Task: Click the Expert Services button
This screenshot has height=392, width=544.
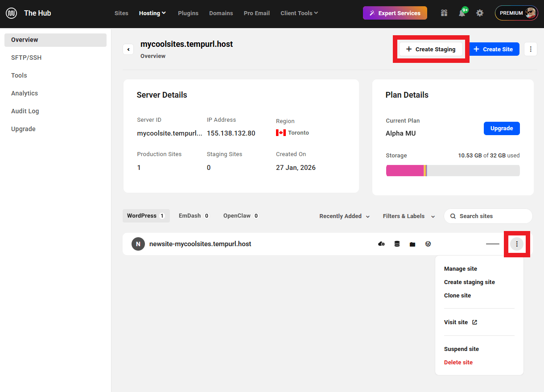Action: 395,13
